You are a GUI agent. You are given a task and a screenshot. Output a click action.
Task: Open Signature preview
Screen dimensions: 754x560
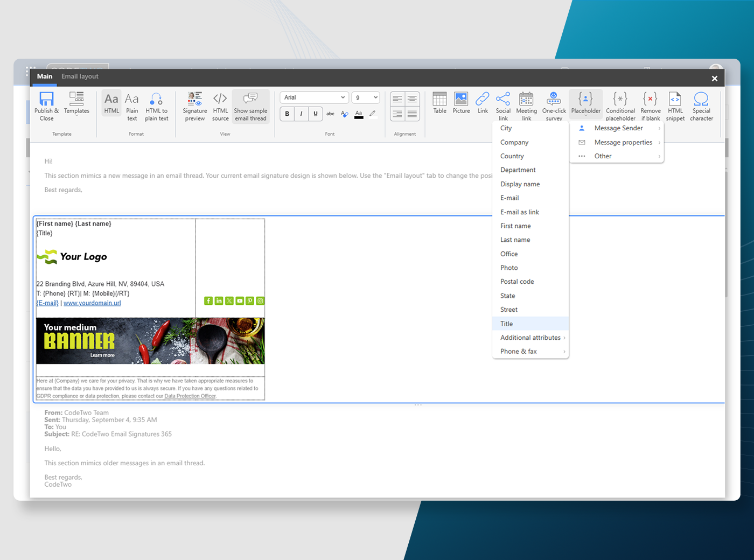tap(195, 107)
